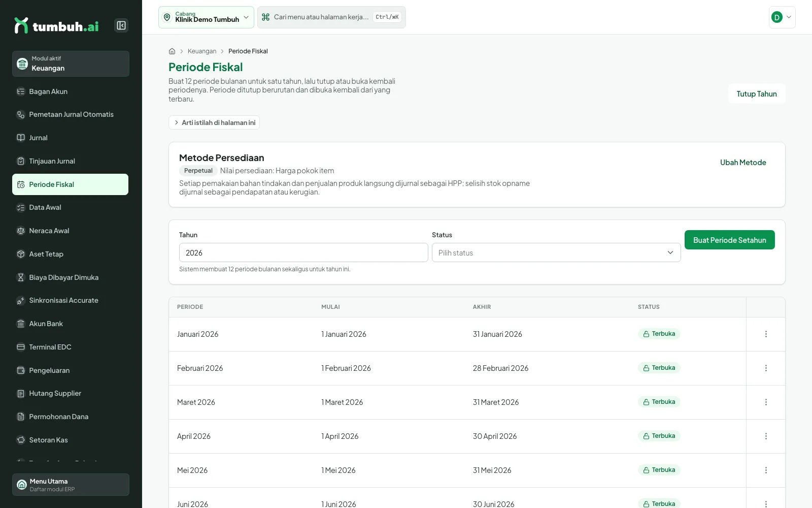812x508 pixels.
Task: Open Permohonan Dana page
Action: pos(71,417)
